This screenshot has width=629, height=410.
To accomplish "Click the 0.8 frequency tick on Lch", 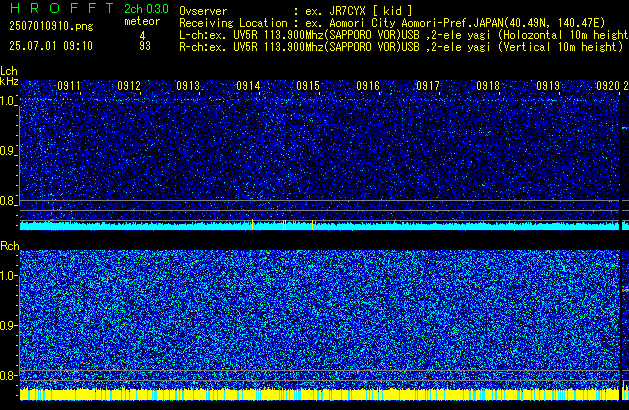I will 8,201.
